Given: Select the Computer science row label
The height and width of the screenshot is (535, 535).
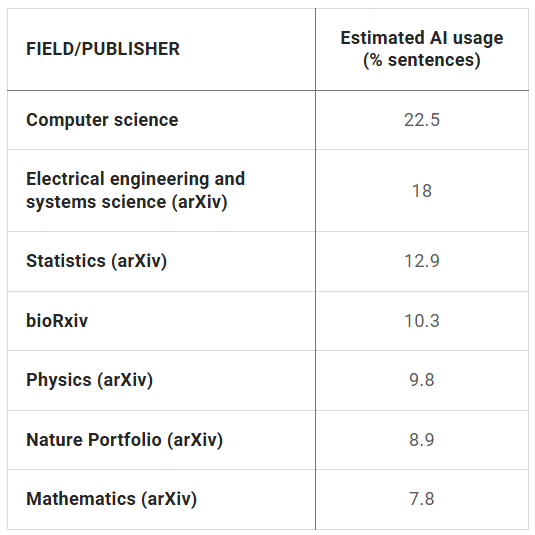Looking at the screenshot, I should point(102,120).
